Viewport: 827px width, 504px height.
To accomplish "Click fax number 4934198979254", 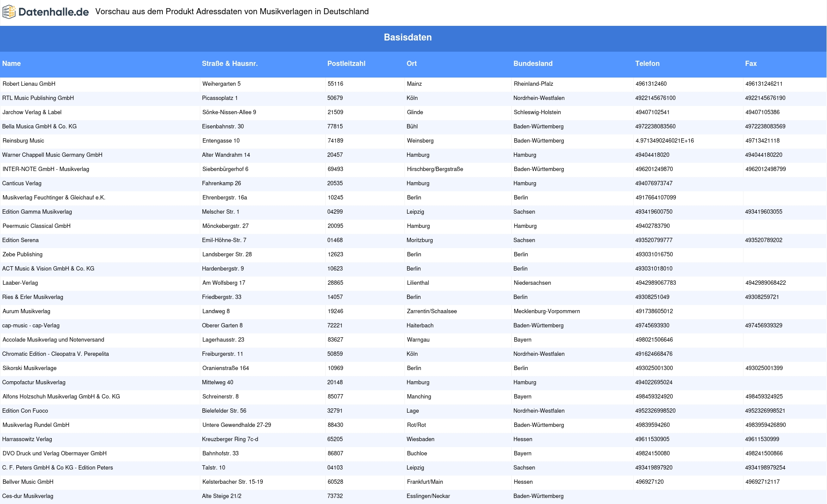I will click(x=765, y=468).
